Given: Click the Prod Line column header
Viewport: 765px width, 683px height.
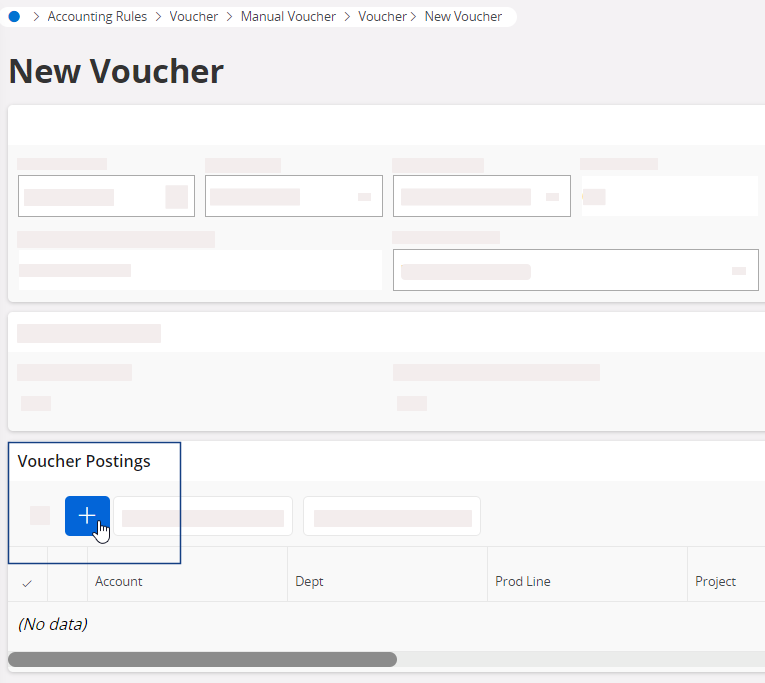Looking at the screenshot, I should pyautogui.click(x=523, y=582).
